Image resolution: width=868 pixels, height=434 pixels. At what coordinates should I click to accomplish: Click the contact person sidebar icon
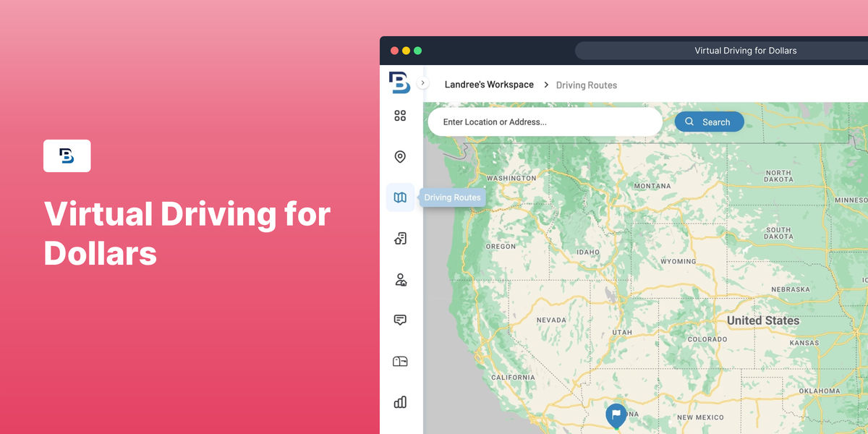(400, 280)
